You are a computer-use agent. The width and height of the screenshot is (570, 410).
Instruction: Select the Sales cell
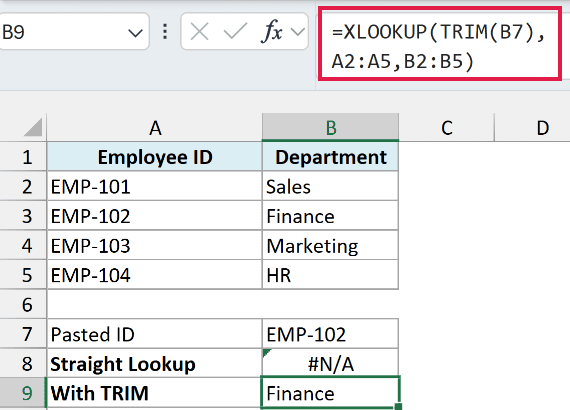coord(330,187)
